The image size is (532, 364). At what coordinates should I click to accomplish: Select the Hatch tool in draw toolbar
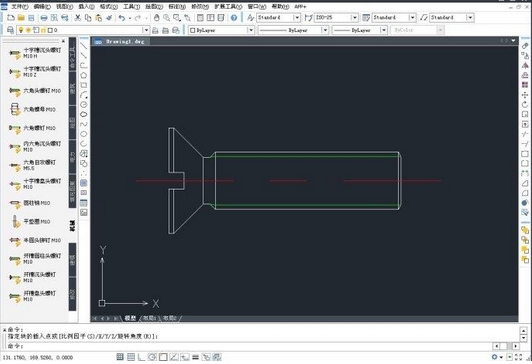pyautogui.click(x=83, y=183)
